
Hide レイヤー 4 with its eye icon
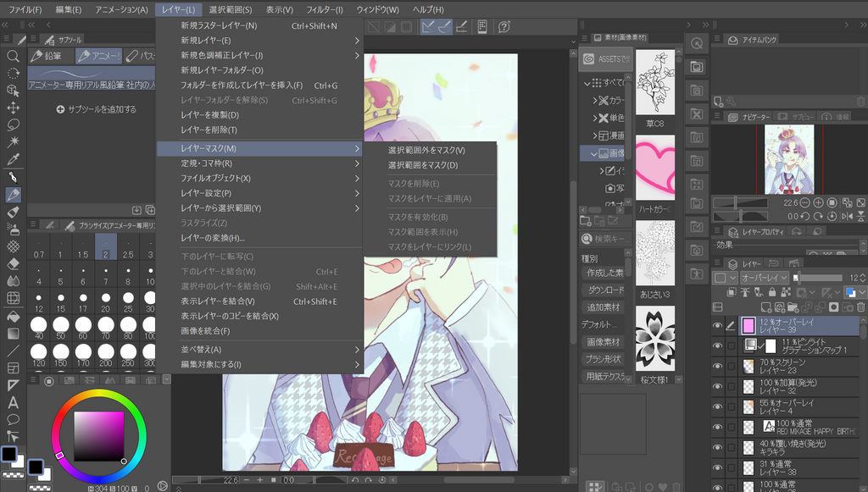coord(717,406)
